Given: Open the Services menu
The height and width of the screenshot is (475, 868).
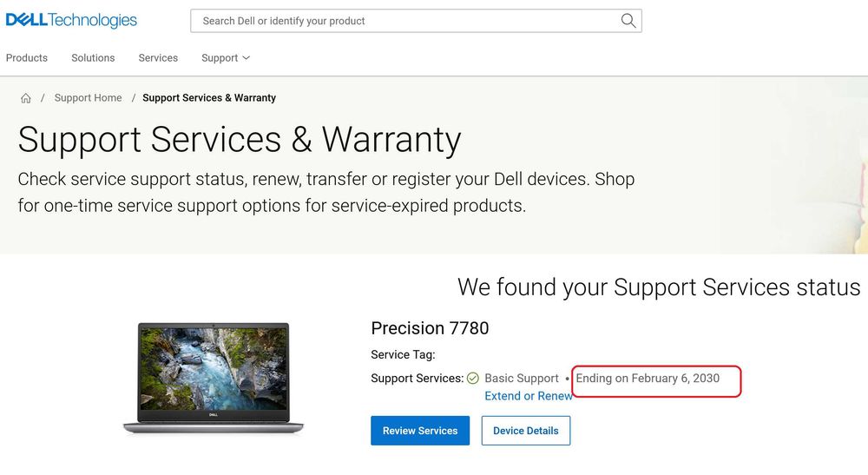Looking at the screenshot, I should (x=158, y=58).
